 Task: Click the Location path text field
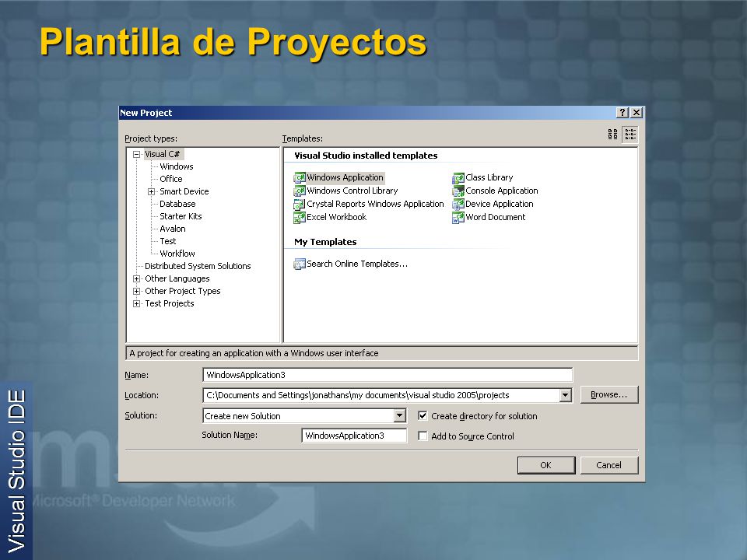coord(381,395)
